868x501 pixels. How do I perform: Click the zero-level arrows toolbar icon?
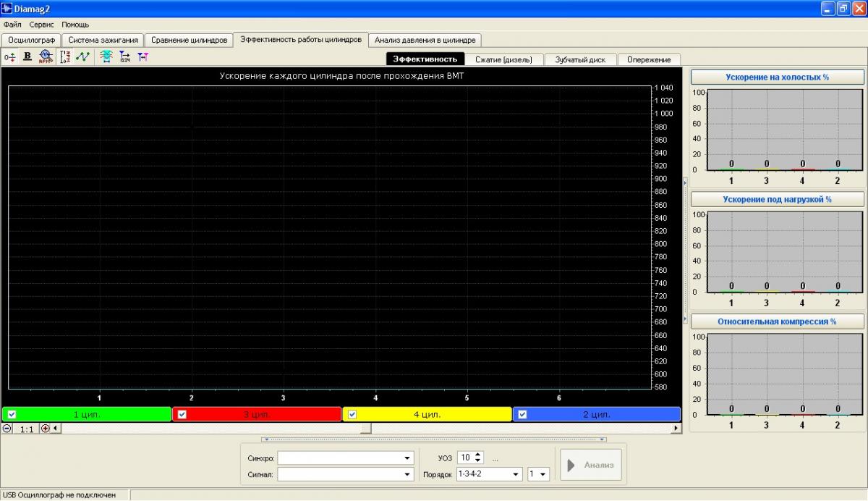tap(10, 56)
